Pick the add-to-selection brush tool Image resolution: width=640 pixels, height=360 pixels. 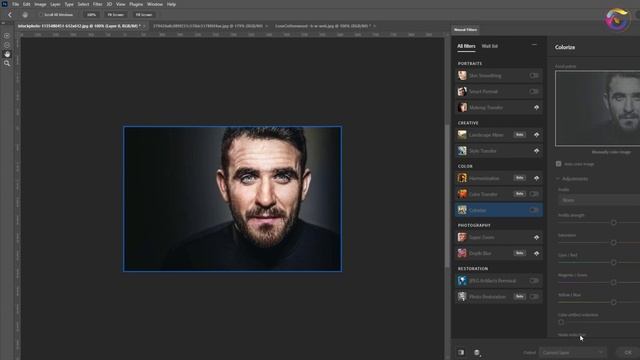coord(7,36)
